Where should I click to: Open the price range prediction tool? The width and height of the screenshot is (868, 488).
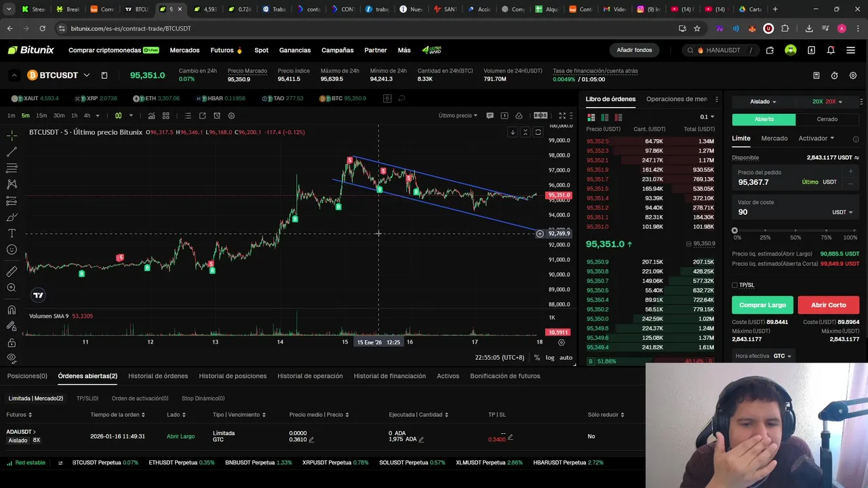pyautogui.click(x=12, y=201)
